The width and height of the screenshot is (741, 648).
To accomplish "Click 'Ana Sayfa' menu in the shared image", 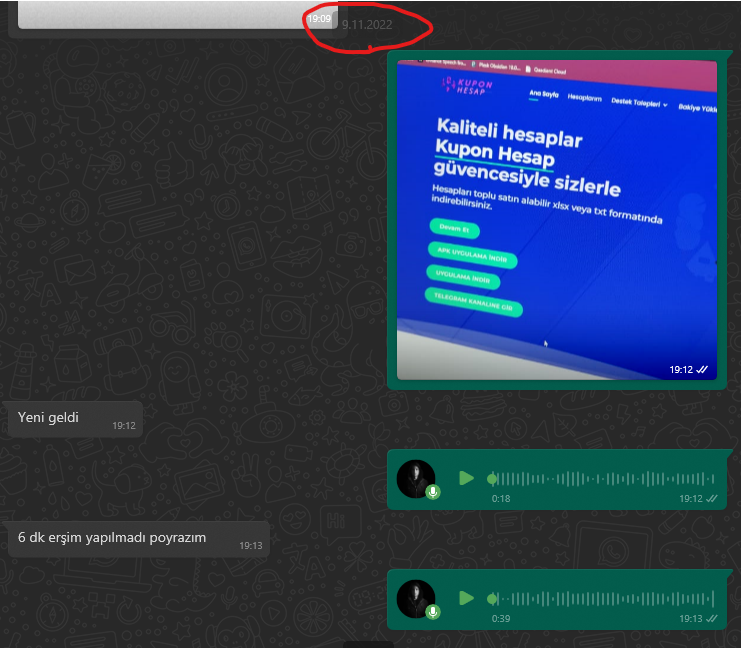I will pos(544,94).
